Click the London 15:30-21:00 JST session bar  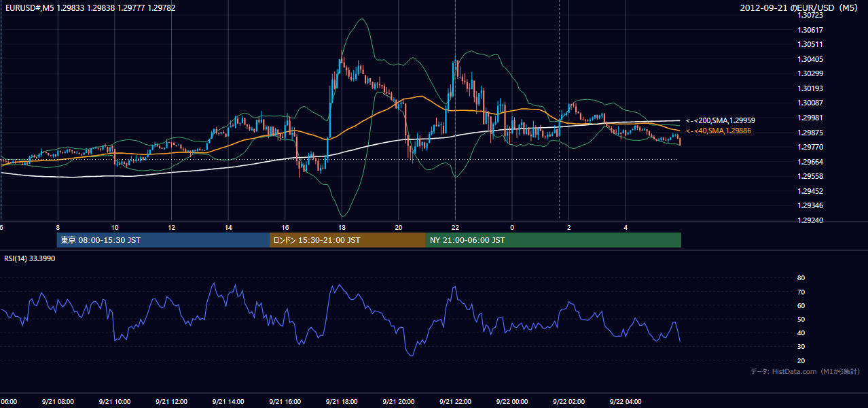click(x=348, y=240)
